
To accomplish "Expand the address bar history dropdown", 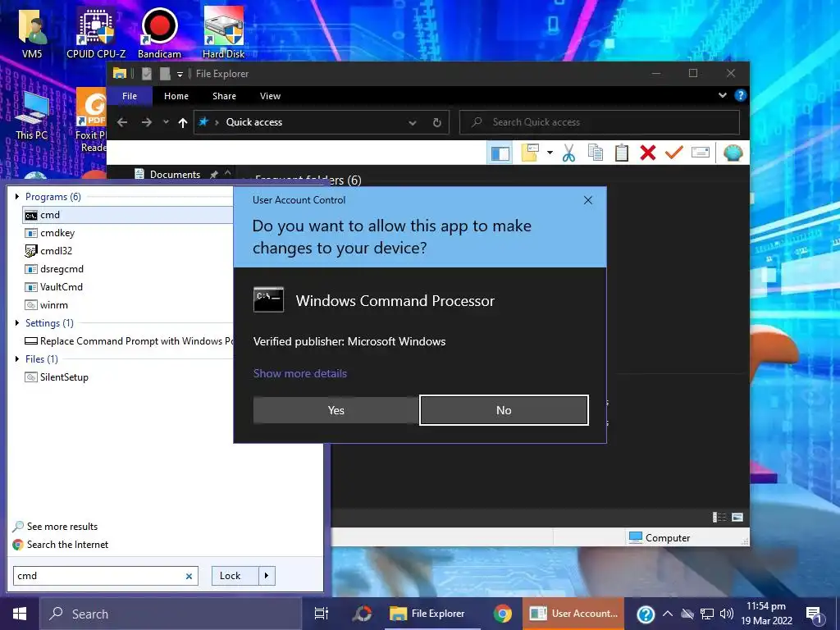I will point(413,123).
